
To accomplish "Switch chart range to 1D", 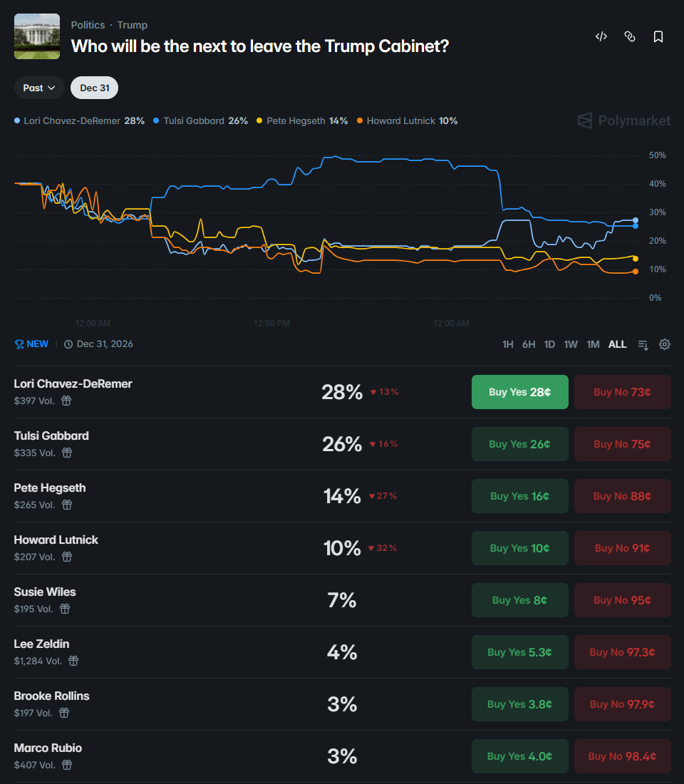I will coord(549,344).
